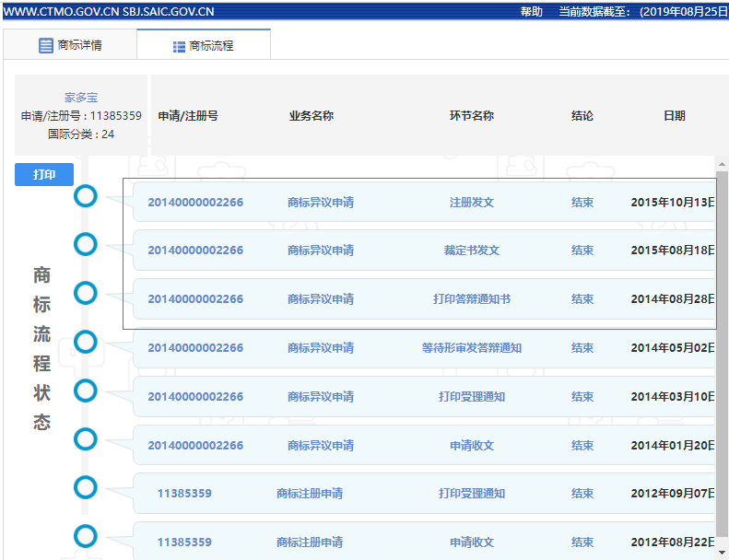Click the vertical scrollbar thumb

722,353
